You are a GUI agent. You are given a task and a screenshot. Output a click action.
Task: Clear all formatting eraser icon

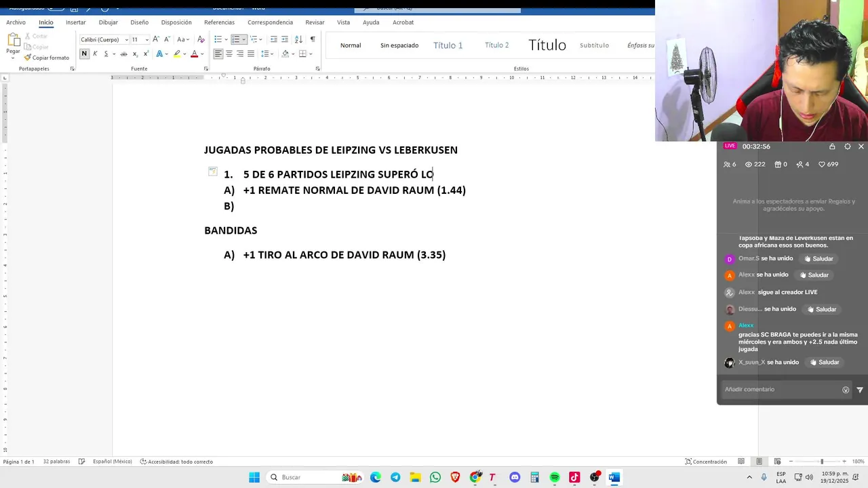point(201,39)
